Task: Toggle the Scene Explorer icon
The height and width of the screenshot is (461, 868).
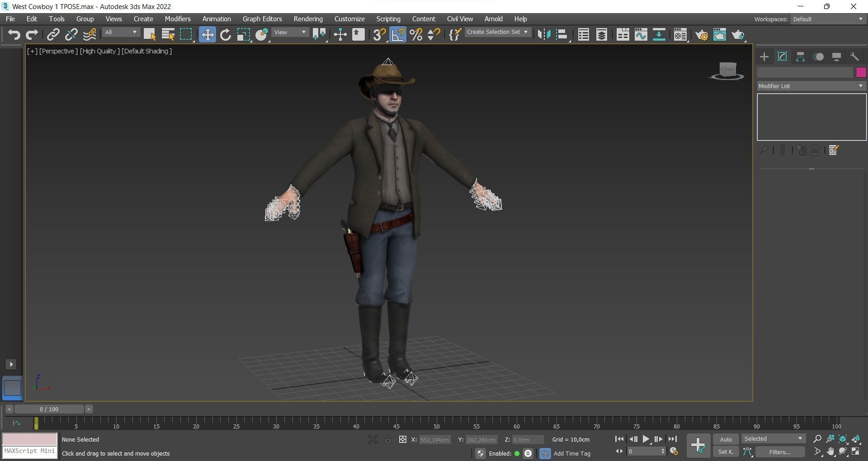Action: (583, 35)
